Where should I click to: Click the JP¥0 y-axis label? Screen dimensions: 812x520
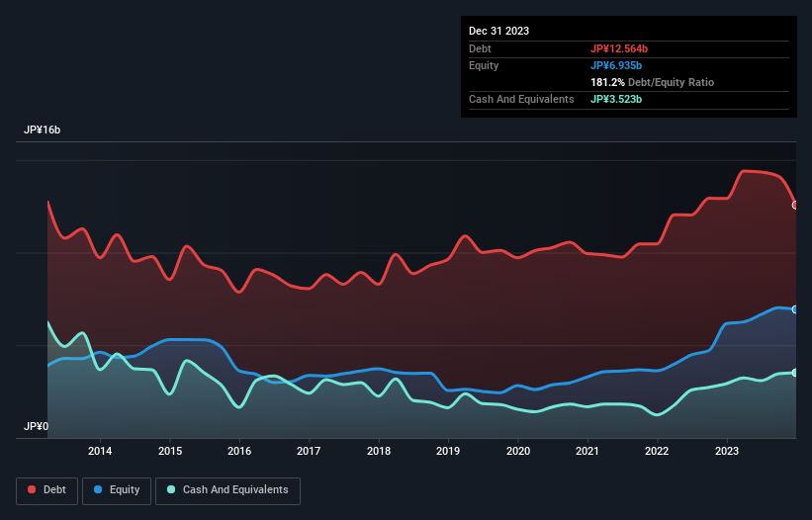pyautogui.click(x=36, y=426)
